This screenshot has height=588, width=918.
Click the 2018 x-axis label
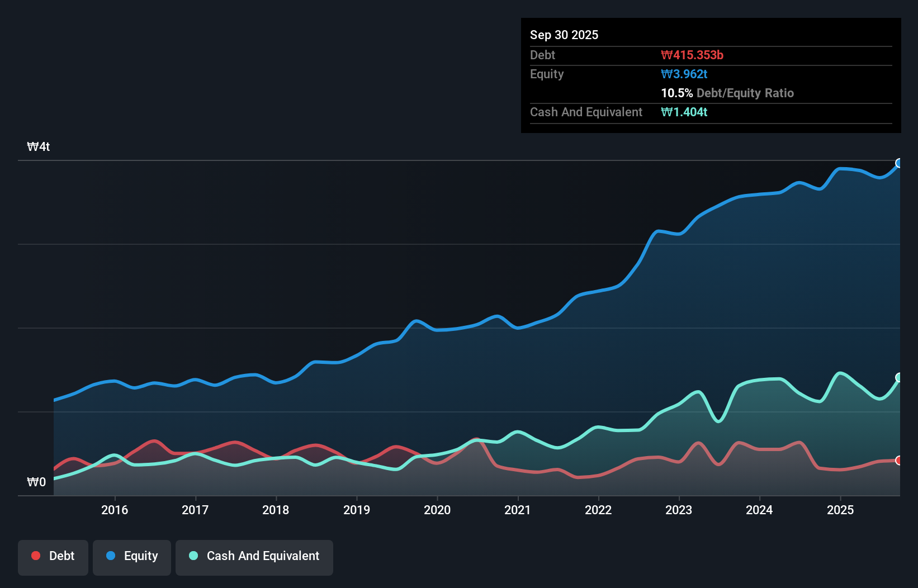click(x=276, y=510)
